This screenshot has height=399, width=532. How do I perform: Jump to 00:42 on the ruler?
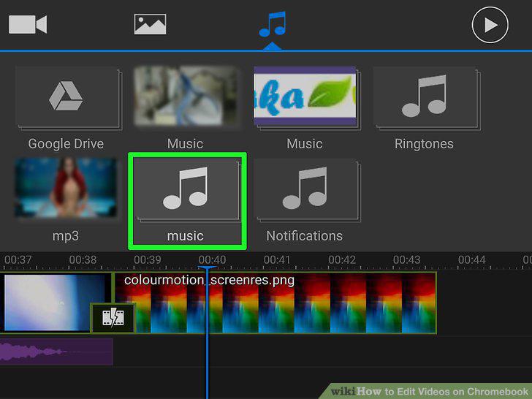click(342, 260)
